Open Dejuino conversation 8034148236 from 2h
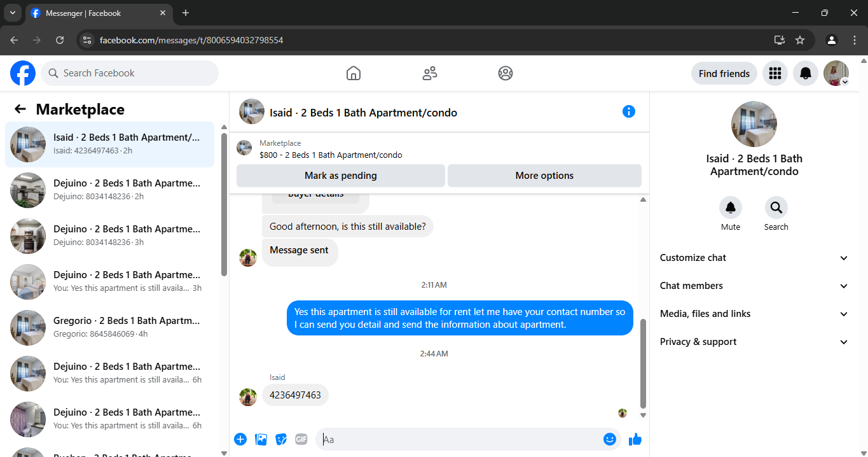The height and width of the screenshot is (457, 868). [109, 190]
